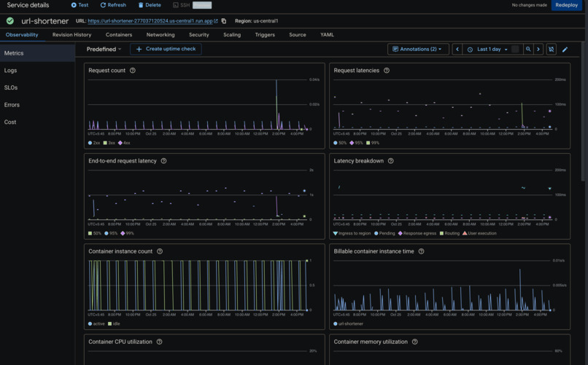This screenshot has width=588, height=365.
Task: Open the Revision History tab
Action: [x=72, y=35]
